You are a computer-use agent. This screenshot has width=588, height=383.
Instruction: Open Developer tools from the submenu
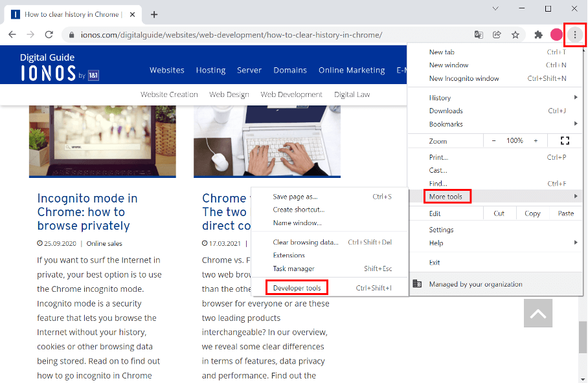point(330,288)
